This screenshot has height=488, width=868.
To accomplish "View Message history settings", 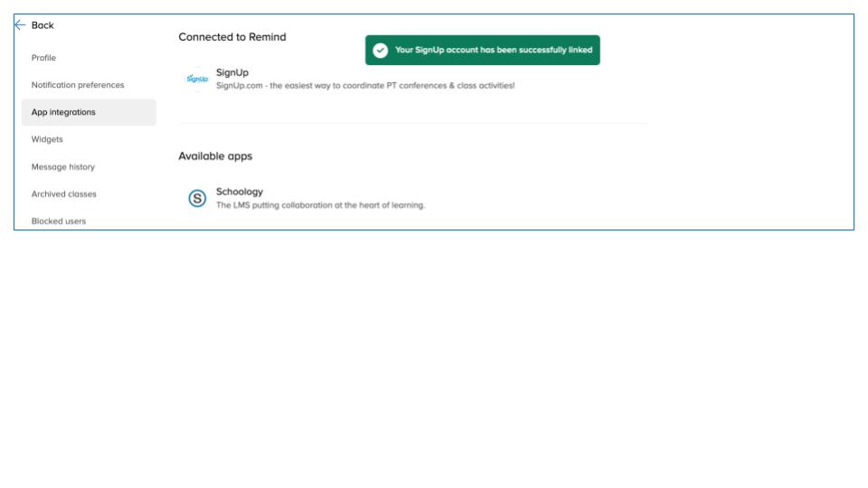I will [63, 167].
